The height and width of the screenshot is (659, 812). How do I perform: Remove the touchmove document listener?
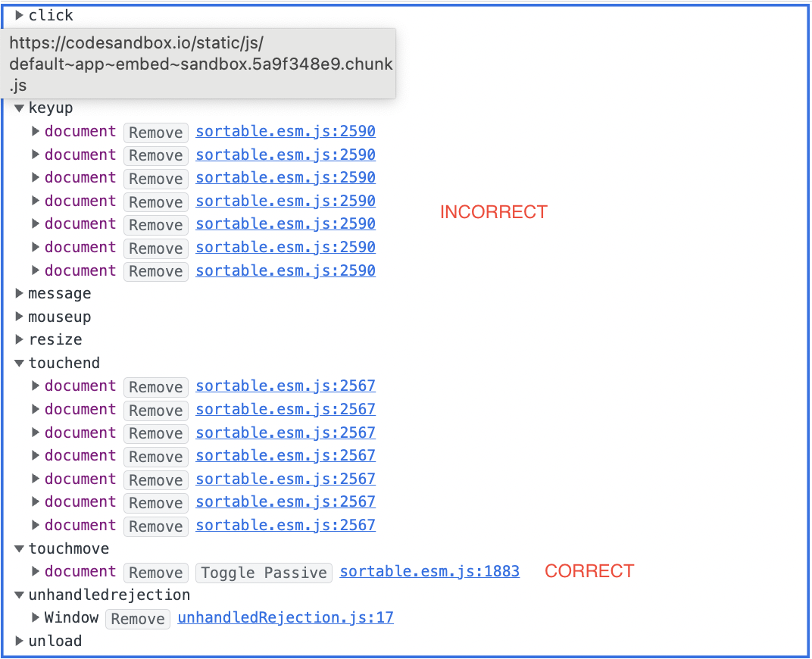click(155, 573)
